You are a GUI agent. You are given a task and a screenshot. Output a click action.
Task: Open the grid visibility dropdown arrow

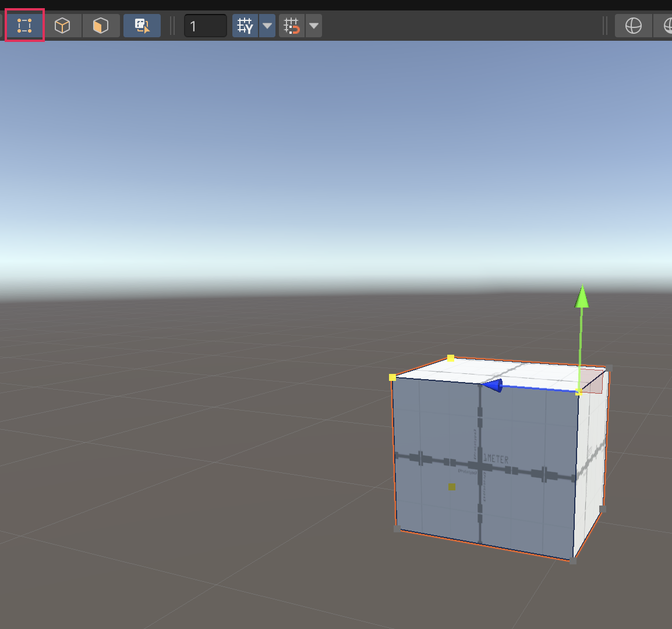(x=267, y=26)
